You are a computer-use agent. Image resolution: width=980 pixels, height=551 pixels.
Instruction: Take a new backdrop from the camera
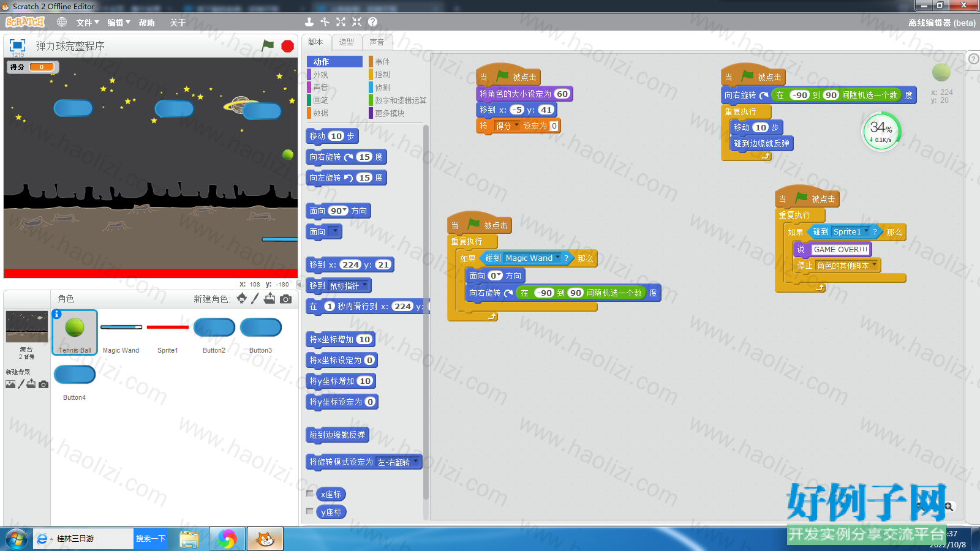click(x=43, y=384)
